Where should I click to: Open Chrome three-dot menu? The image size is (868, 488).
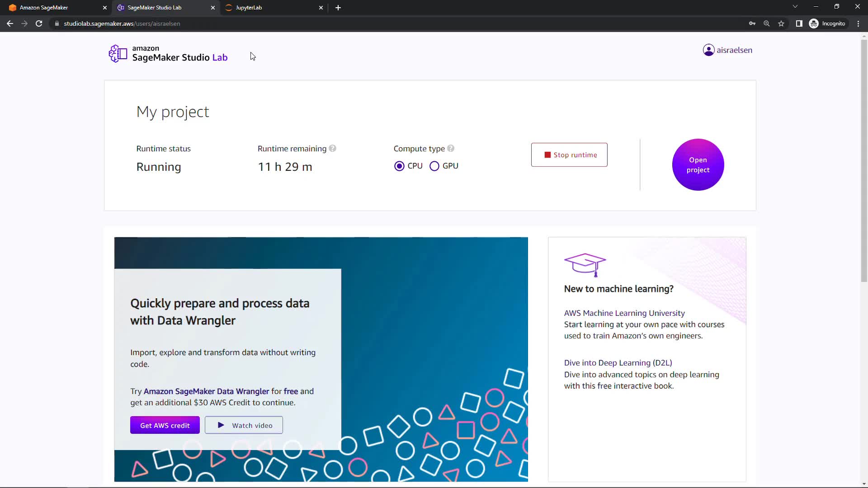coord(858,23)
